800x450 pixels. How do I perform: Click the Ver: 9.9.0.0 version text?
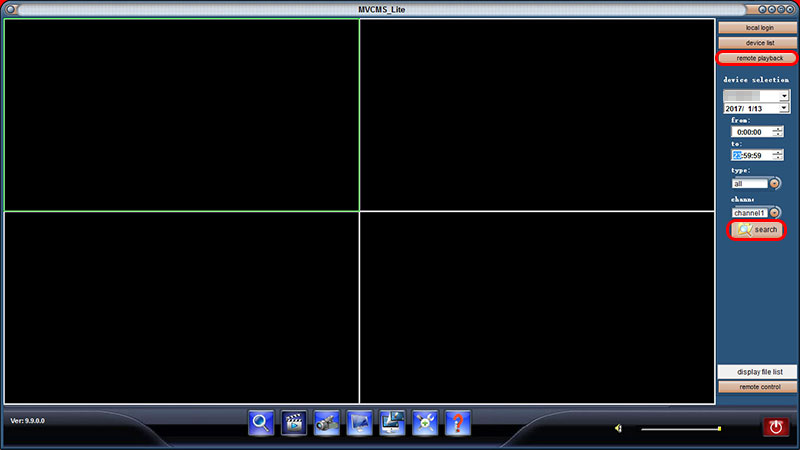(x=28, y=421)
